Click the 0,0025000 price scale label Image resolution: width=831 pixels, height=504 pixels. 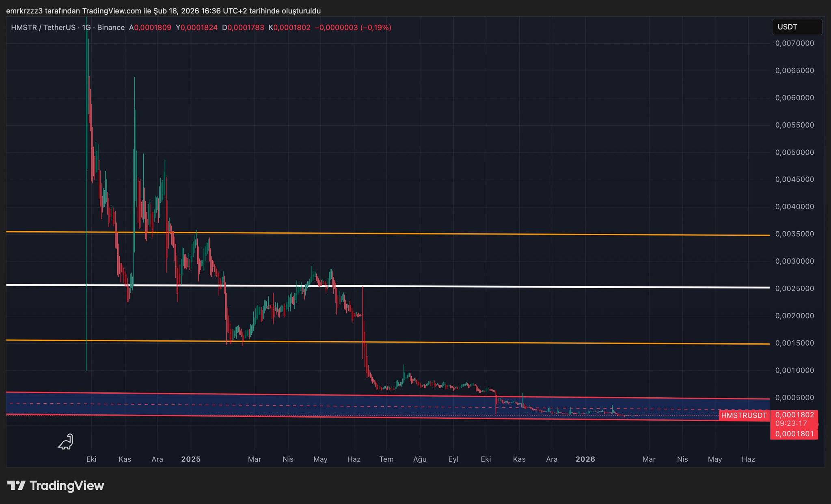[794, 289]
